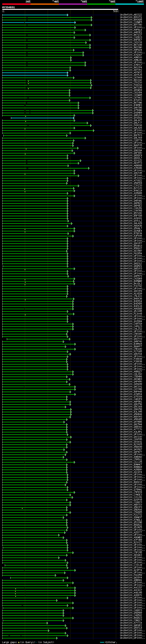Click the cyan alignment bar for UniRef100_Q01E61
This screenshot has height=644, width=146.
[x=42, y=118]
